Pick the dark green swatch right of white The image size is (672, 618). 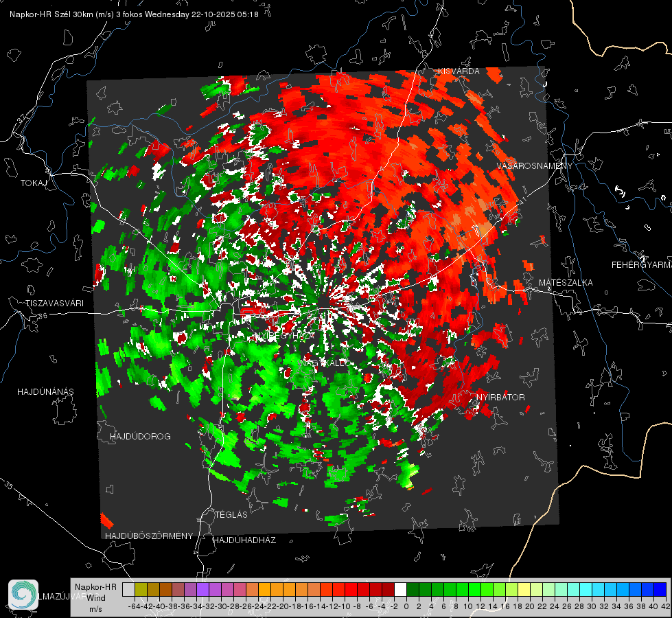413,589
